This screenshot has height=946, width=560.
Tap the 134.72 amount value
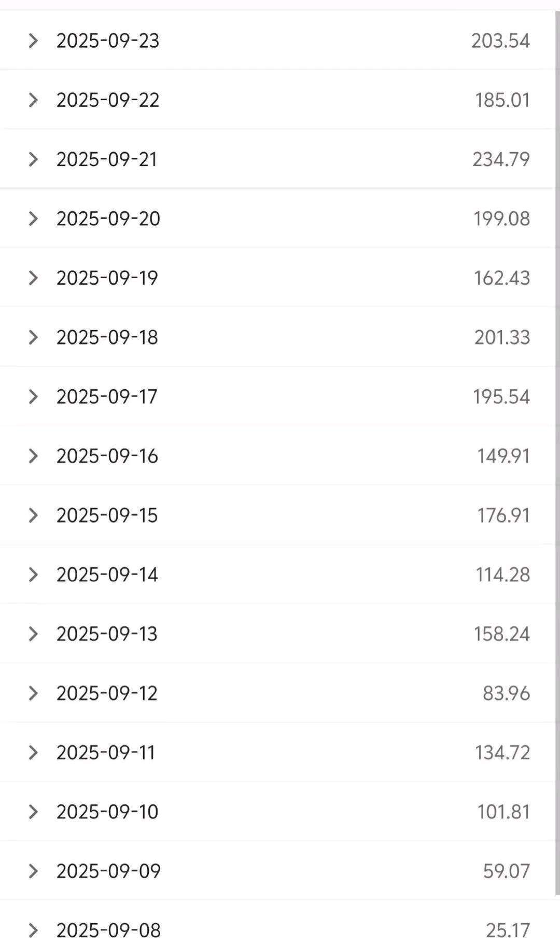coord(502,752)
